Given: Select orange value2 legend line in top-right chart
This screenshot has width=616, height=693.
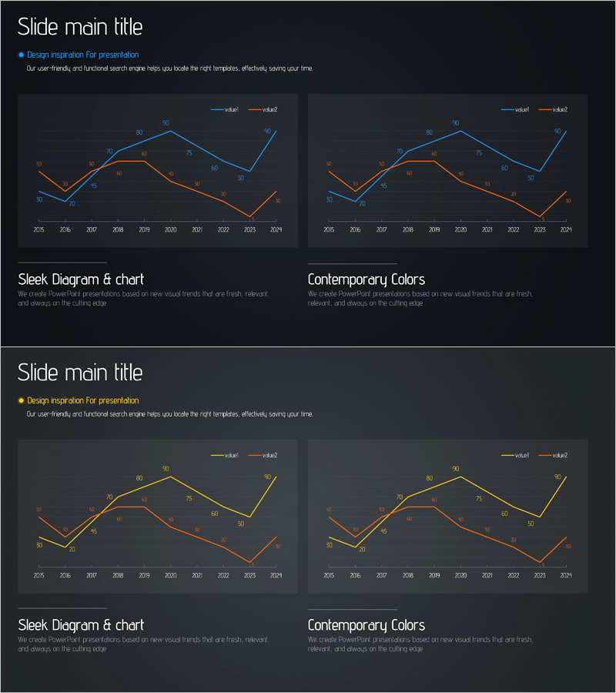Looking at the screenshot, I should [544, 110].
